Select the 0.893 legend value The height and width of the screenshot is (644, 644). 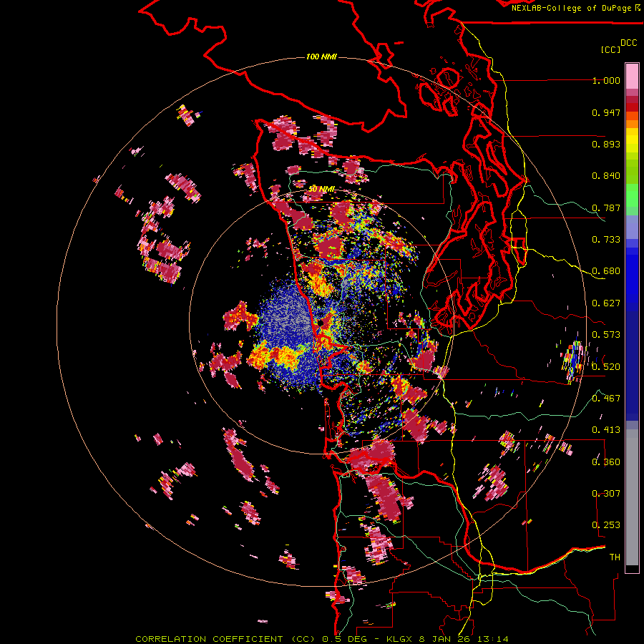pos(606,144)
